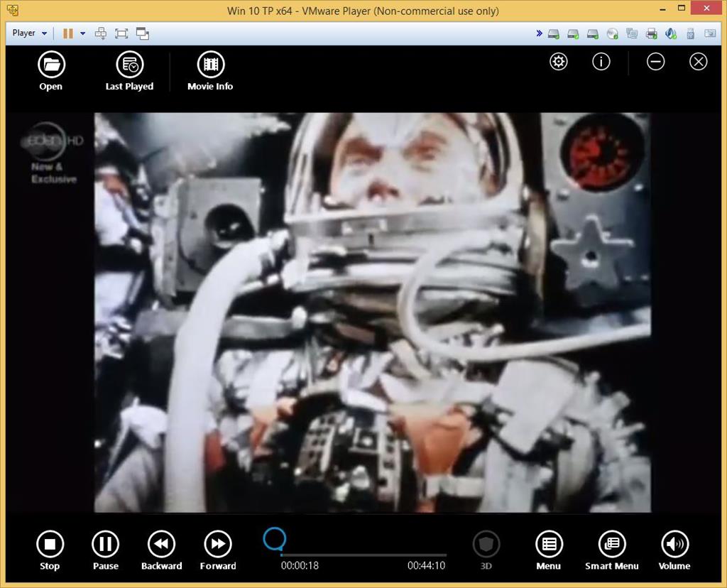This screenshot has height=588, width=727.
Task: Open the Smart Menu
Action: (x=612, y=550)
